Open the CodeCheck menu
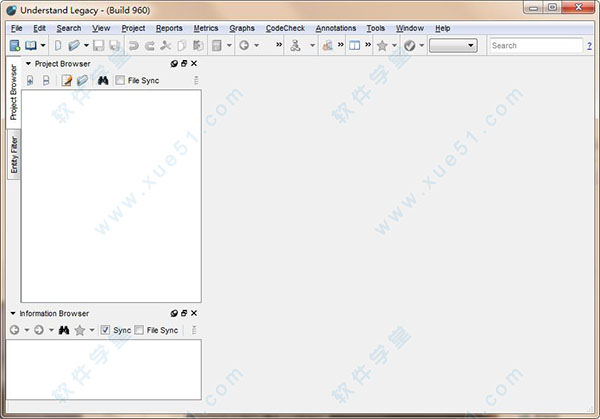Viewport: 600px width, 419px height. [x=285, y=28]
